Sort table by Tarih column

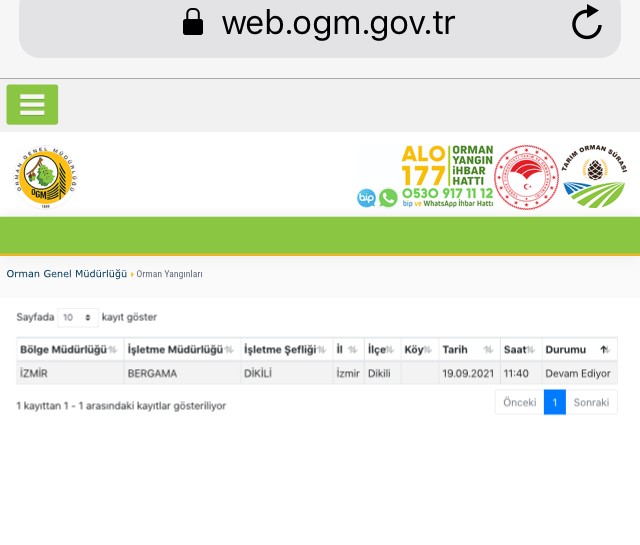pos(467,349)
